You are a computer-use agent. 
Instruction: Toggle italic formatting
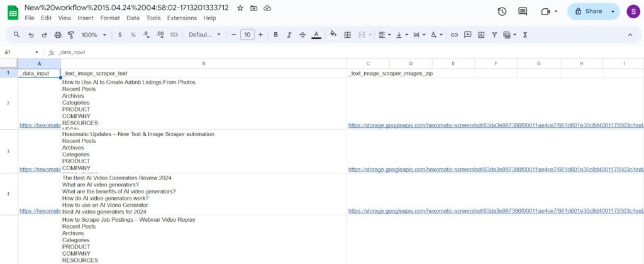pyautogui.click(x=289, y=35)
